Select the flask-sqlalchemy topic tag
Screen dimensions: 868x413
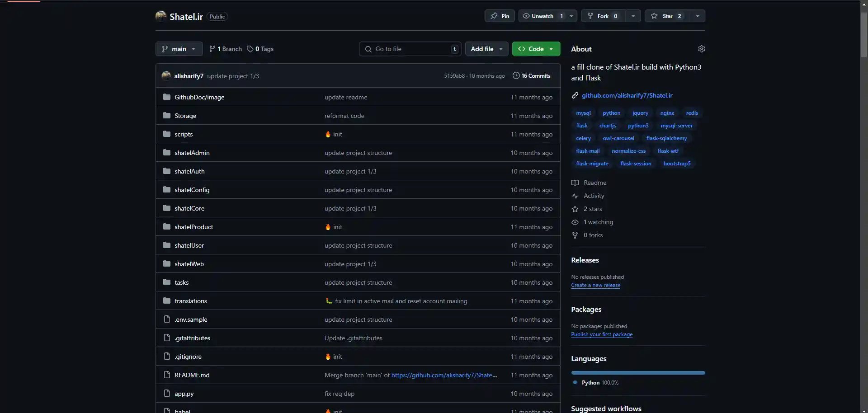(x=666, y=138)
